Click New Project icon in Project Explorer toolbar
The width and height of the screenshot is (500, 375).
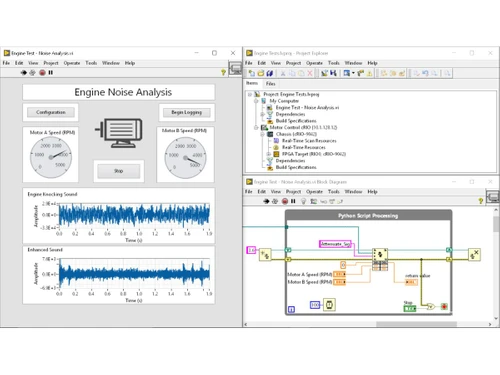click(x=252, y=73)
